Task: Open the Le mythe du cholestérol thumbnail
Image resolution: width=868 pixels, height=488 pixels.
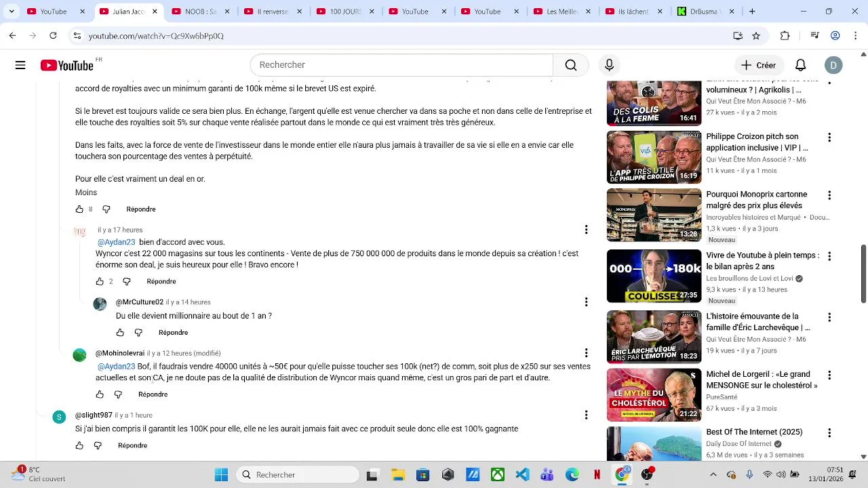Action: (x=654, y=394)
